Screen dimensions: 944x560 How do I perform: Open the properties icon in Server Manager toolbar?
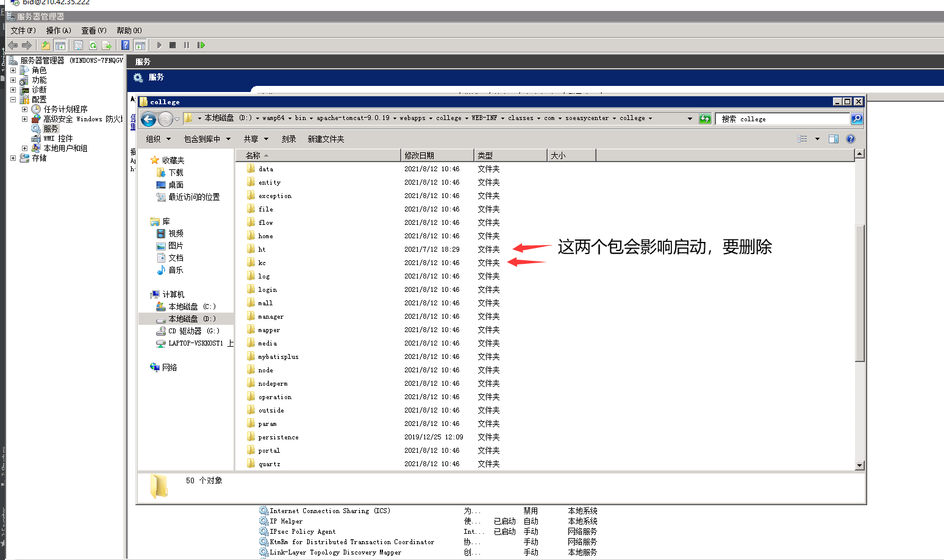coord(78,45)
